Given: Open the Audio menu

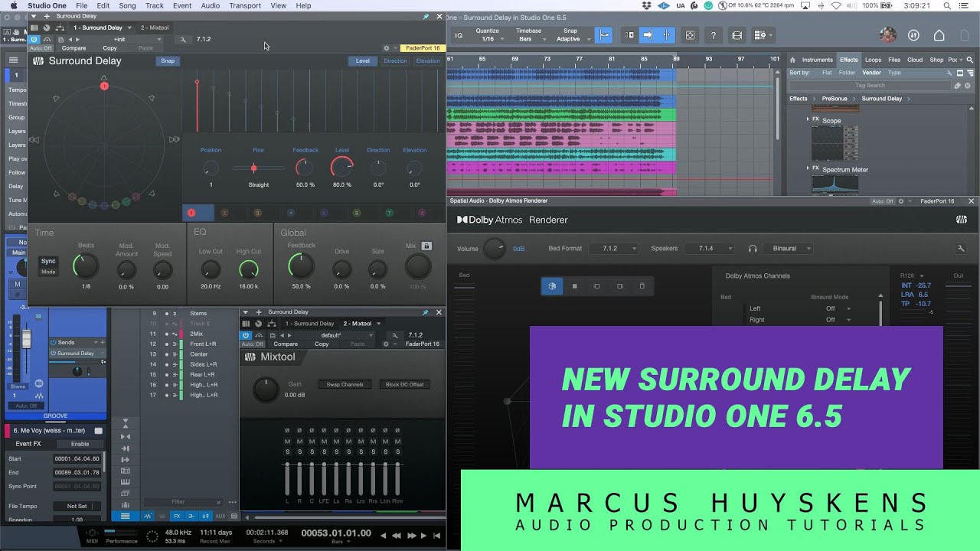Looking at the screenshot, I should pyautogui.click(x=210, y=5).
